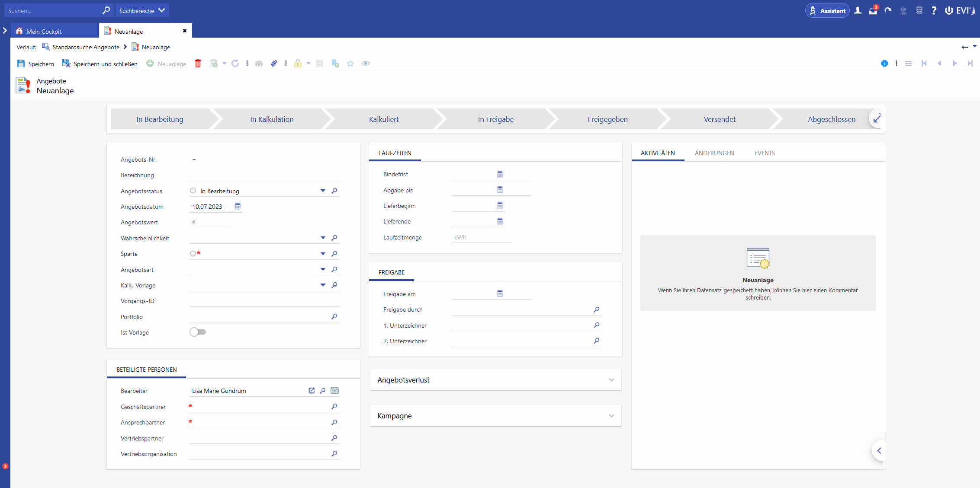
Task: Open the Suchbereiche dropdown
Action: tap(142, 11)
